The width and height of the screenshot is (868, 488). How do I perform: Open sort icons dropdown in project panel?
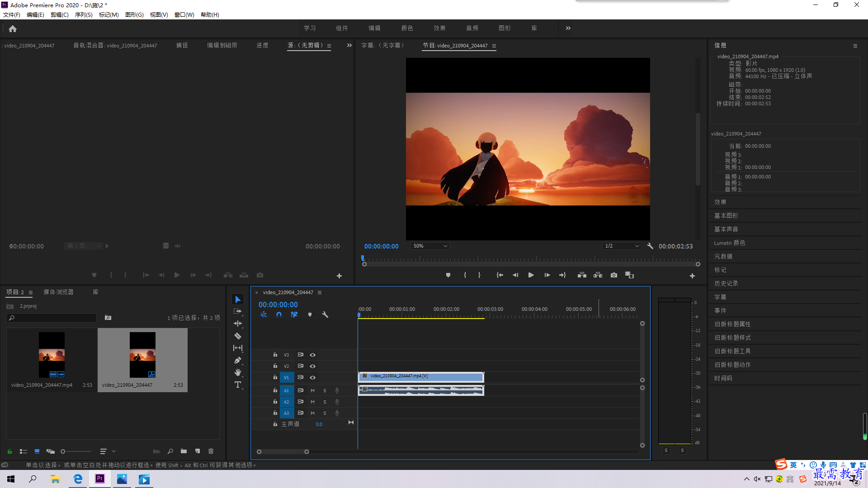[107, 451]
